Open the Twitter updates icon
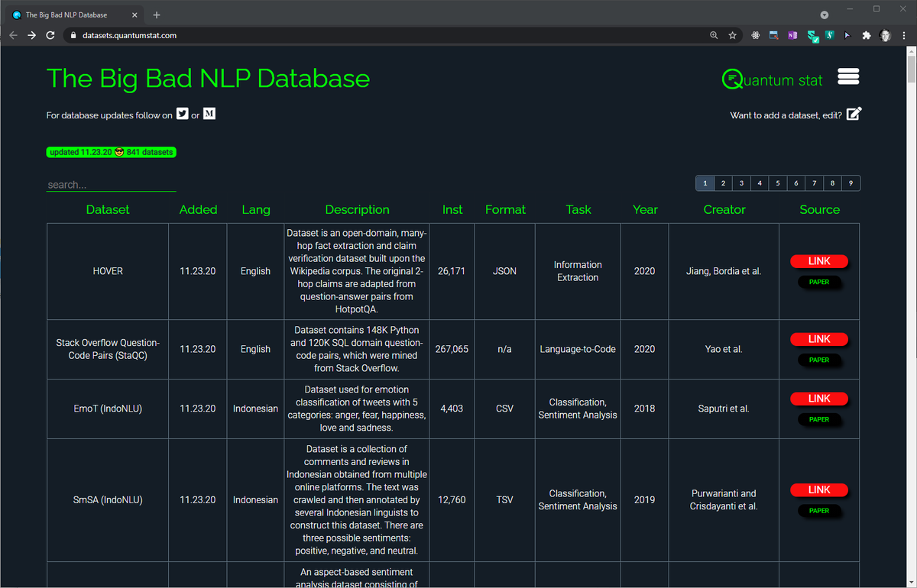The image size is (917, 588). 182,114
